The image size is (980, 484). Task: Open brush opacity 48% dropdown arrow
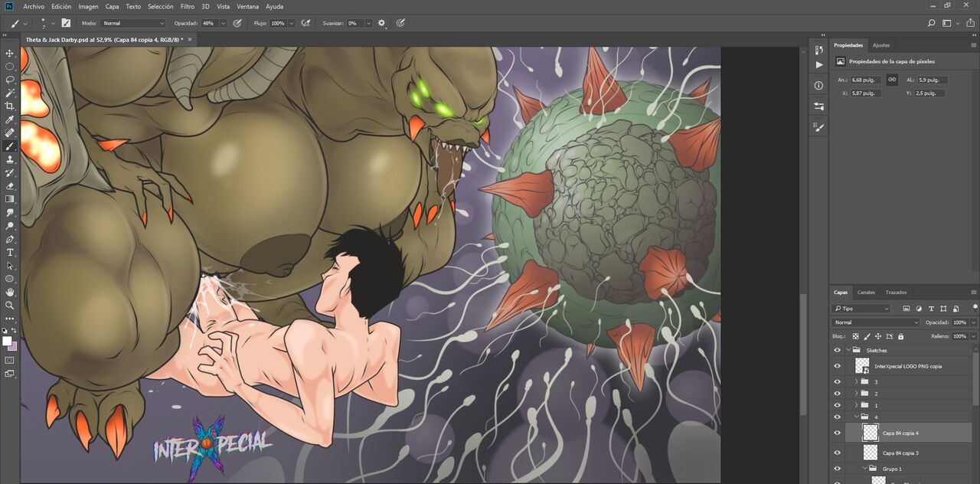tap(224, 23)
